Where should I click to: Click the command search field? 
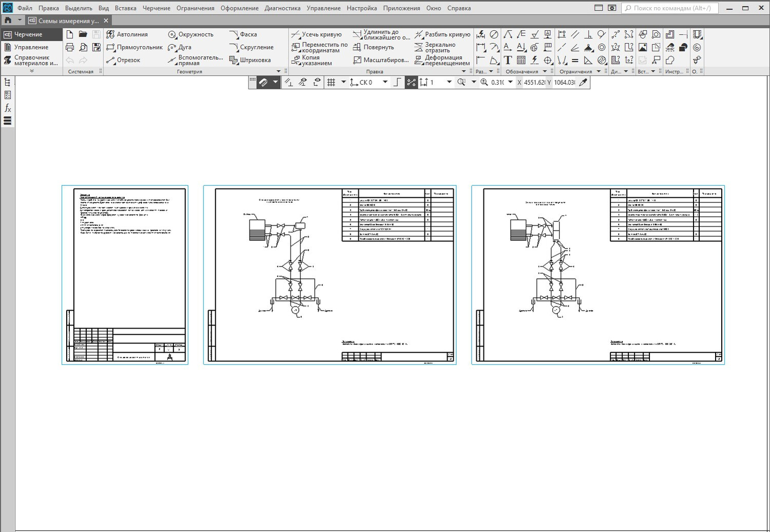click(x=670, y=8)
